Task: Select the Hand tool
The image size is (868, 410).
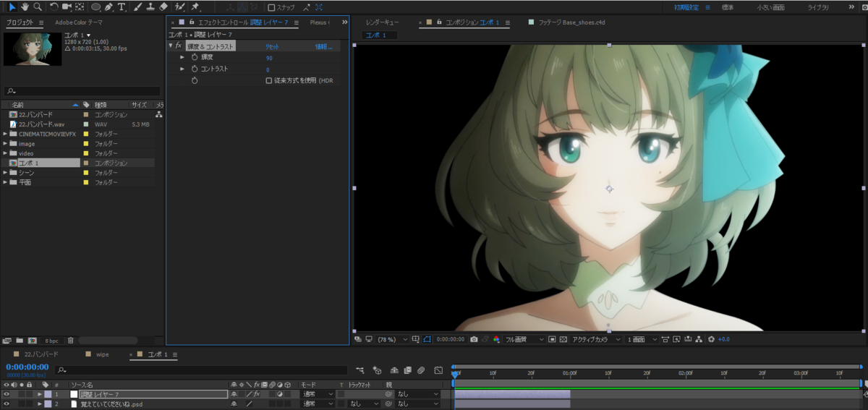Action: coord(25,7)
